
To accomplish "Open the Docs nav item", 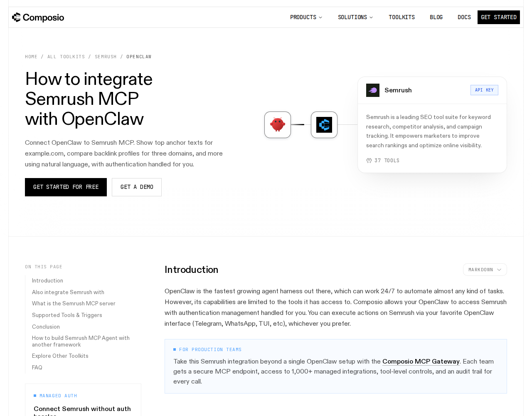I will pyautogui.click(x=464, y=17).
